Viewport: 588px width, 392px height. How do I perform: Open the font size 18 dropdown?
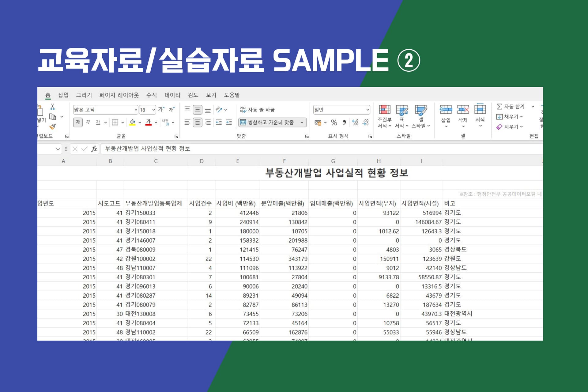pyautogui.click(x=153, y=110)
